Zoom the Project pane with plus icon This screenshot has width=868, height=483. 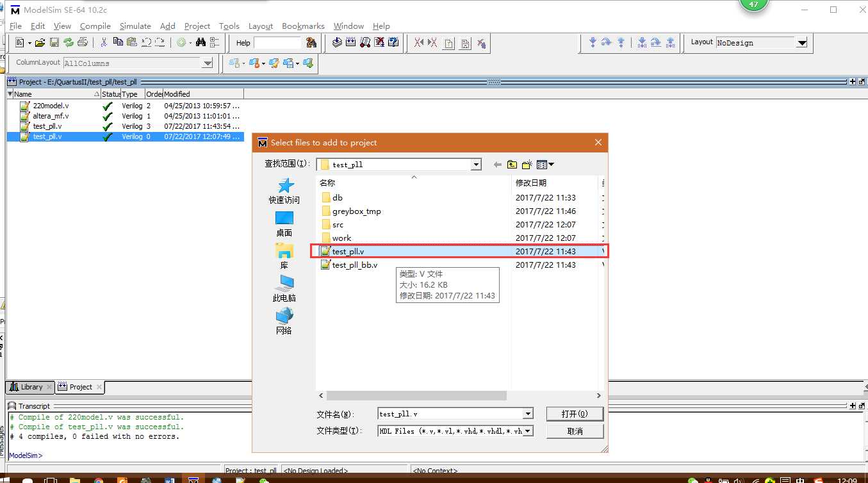[853, 82]
